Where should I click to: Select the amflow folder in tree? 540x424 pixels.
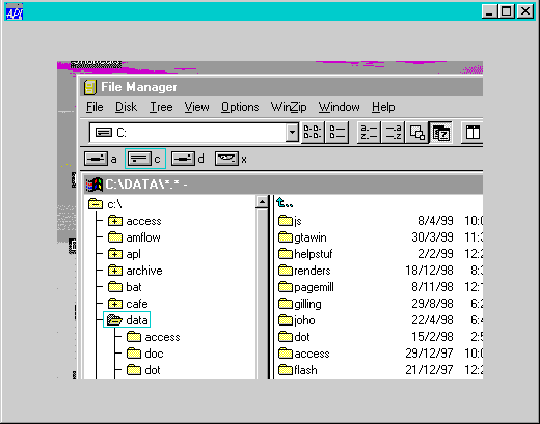pos(134,237)
